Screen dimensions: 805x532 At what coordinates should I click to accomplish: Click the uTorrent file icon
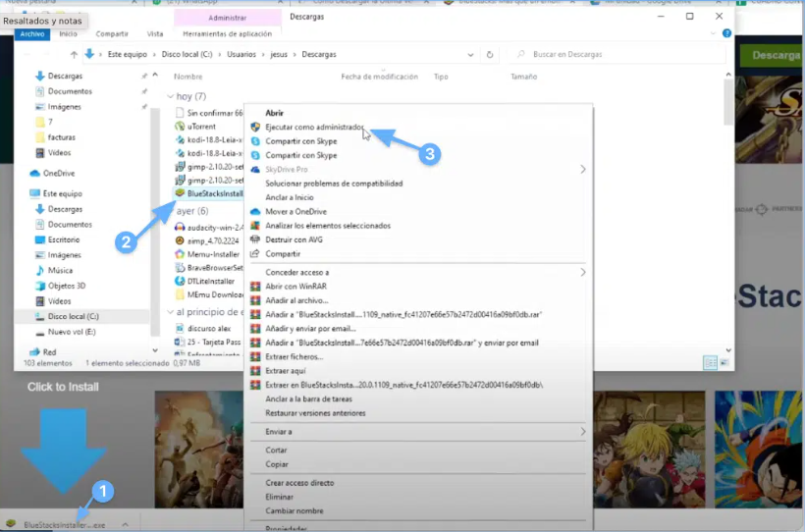point(179,127)
